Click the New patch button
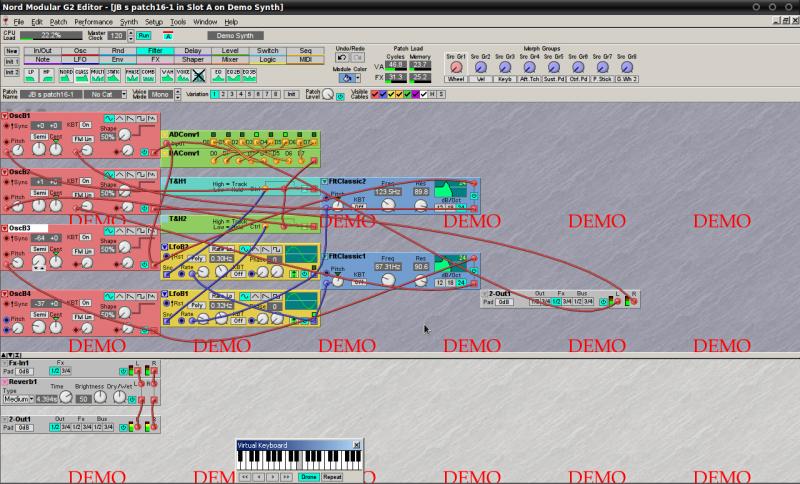800x484 pixels. point(12,51)
